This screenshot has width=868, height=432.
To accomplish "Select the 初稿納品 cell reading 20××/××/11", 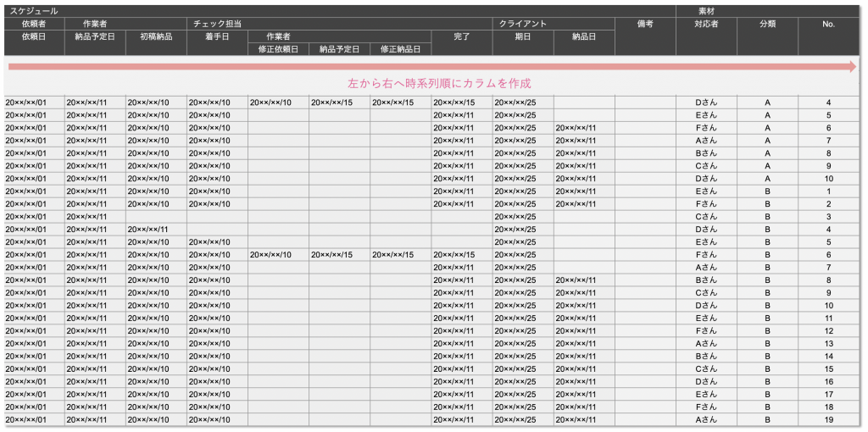I will click(157, 230).
